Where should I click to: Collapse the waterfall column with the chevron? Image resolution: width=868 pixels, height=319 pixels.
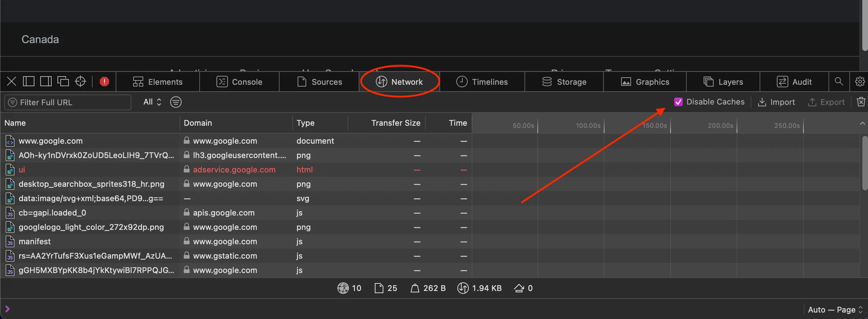tap(862, 123)
